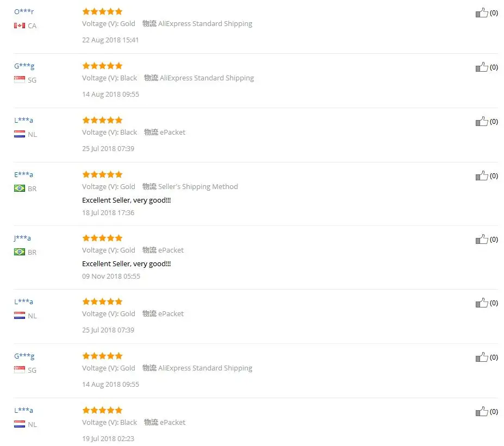Open G***g's profile on 14 Aug Black review

24,66
